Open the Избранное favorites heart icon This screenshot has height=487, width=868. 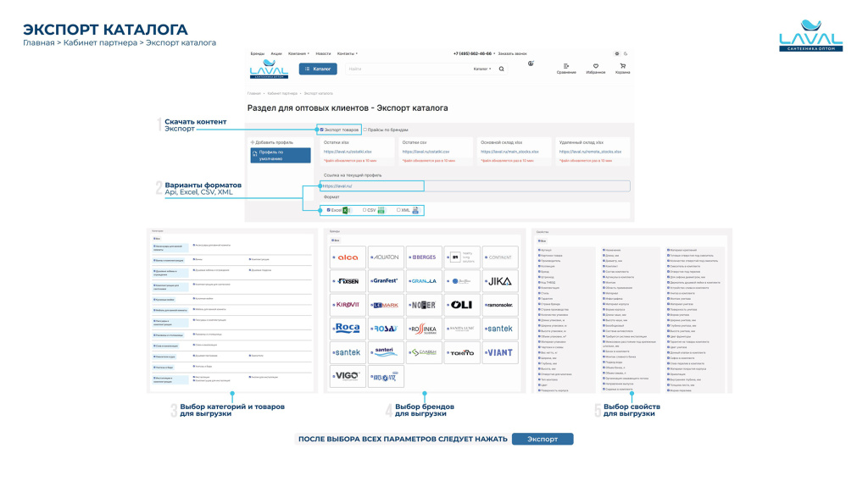tap(595, 66)
